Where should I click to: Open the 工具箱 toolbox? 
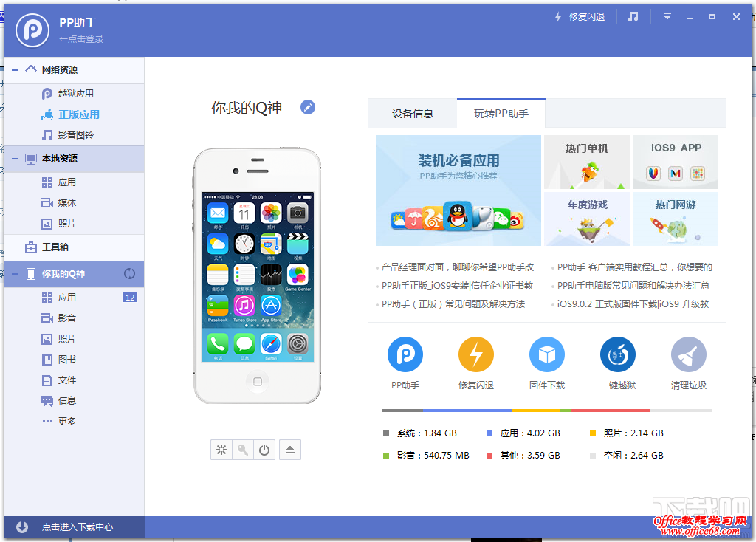click(x=55, y=247)
